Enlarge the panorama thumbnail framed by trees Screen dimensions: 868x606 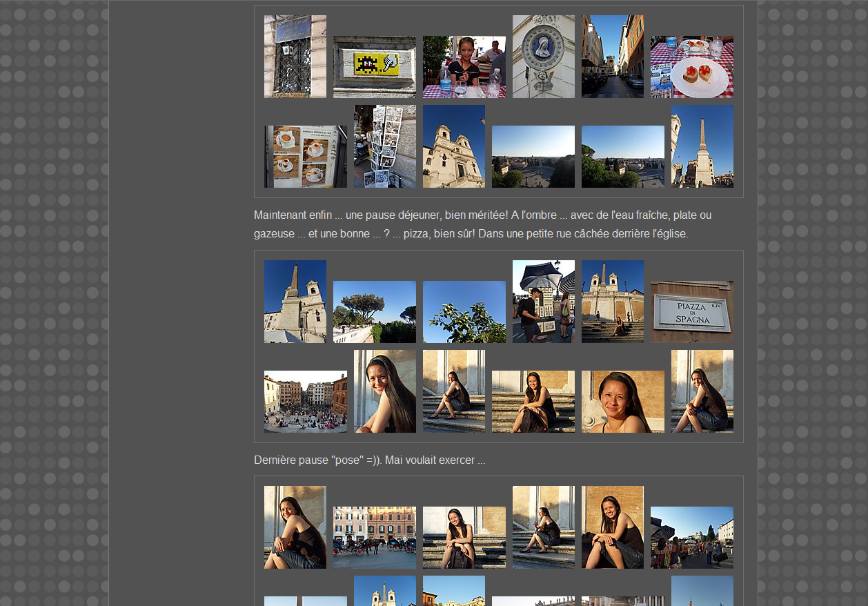coord(622,157)
